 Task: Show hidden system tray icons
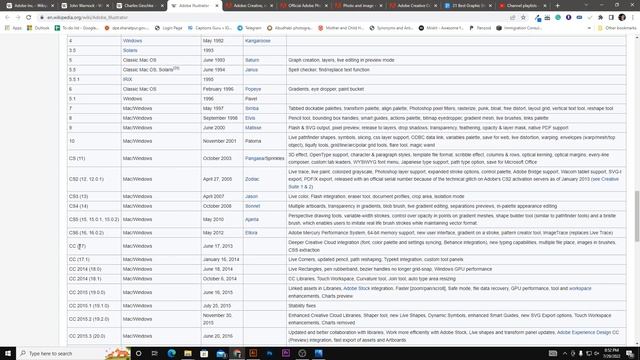pos(565,353)
